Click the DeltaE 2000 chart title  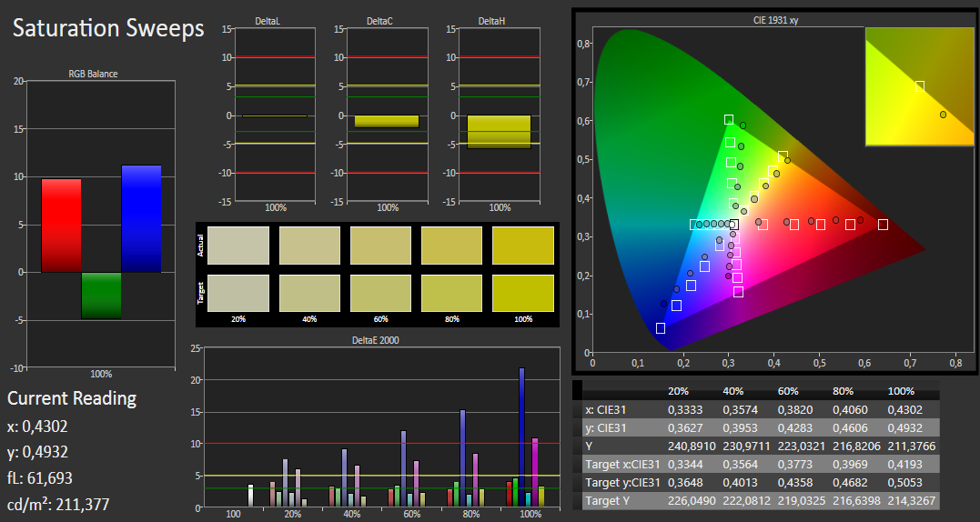coord(376,340)
